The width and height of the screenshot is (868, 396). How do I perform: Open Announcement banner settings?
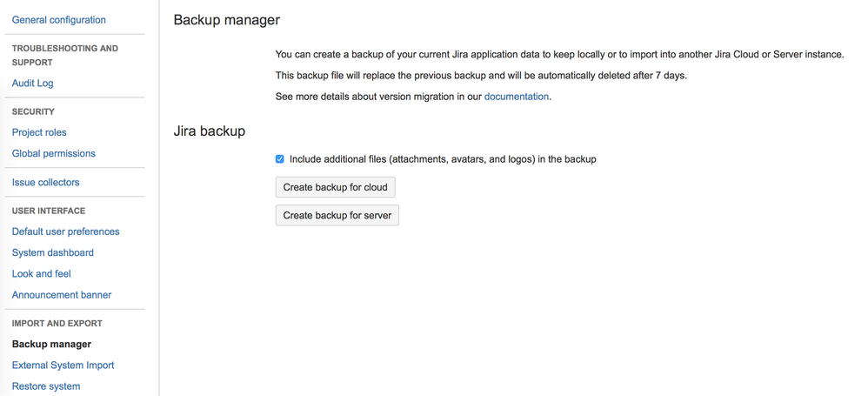pyautogui.click(x=62, y=295)
